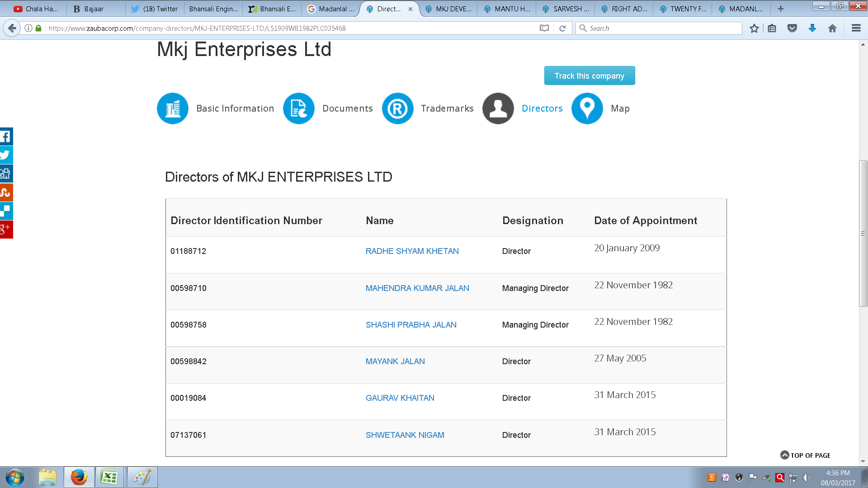
Task: Click the Firefox downloads arrow
Action: pos(812,28)
